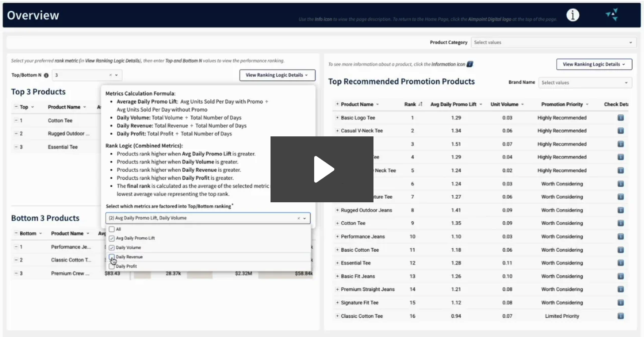Enable the Daily Revenue checkbox
The width and height of the screenshot is (644, 337).
tap(112, 257)
